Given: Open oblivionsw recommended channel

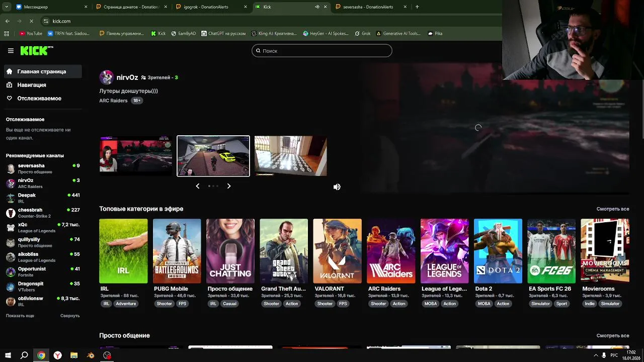Looking at the screenshot, I should pos(43,301).
